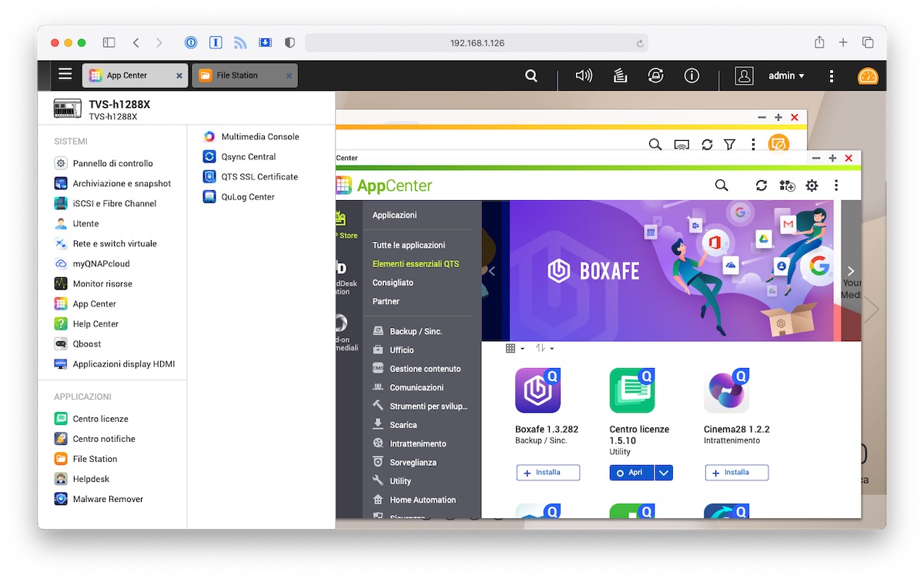Open QTS SSL Certificate
Screen dimensions: 924x579
pyautogui.click(x=250, y=176)
